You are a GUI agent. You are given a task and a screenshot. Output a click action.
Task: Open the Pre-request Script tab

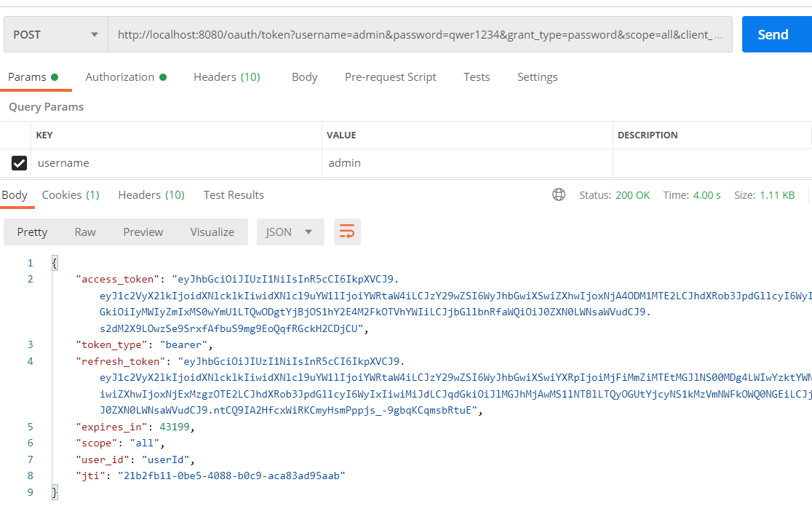[391, 77]
